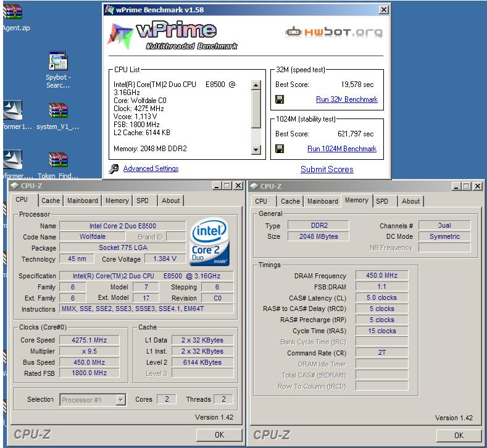Switch to the Mainboard tab in left CPU-Z
Image resolution: width=487 pixels, height=448 pixels.
(x=83, y=201)
